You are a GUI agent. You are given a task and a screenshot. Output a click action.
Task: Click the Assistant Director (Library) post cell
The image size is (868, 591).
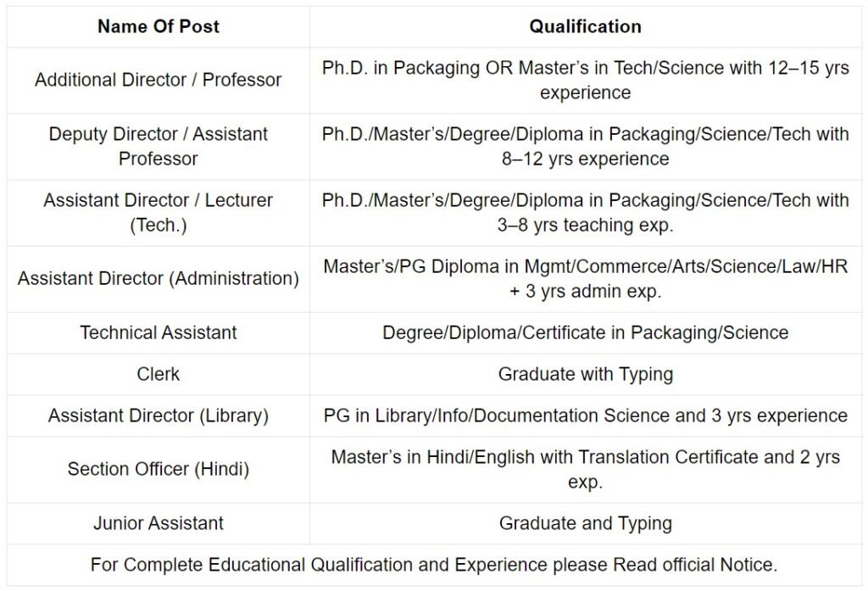[159, 415]
